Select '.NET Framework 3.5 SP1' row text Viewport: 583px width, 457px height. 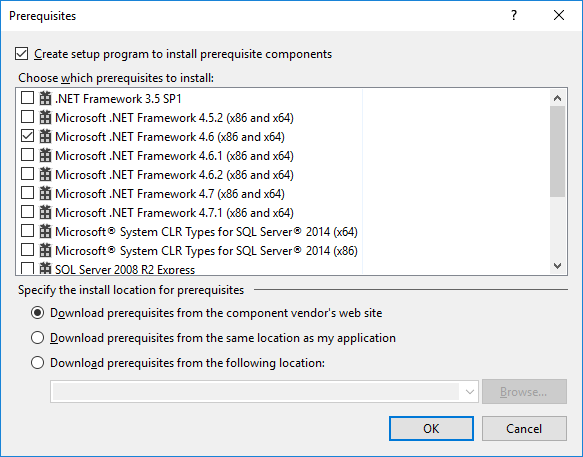(118, 99)
